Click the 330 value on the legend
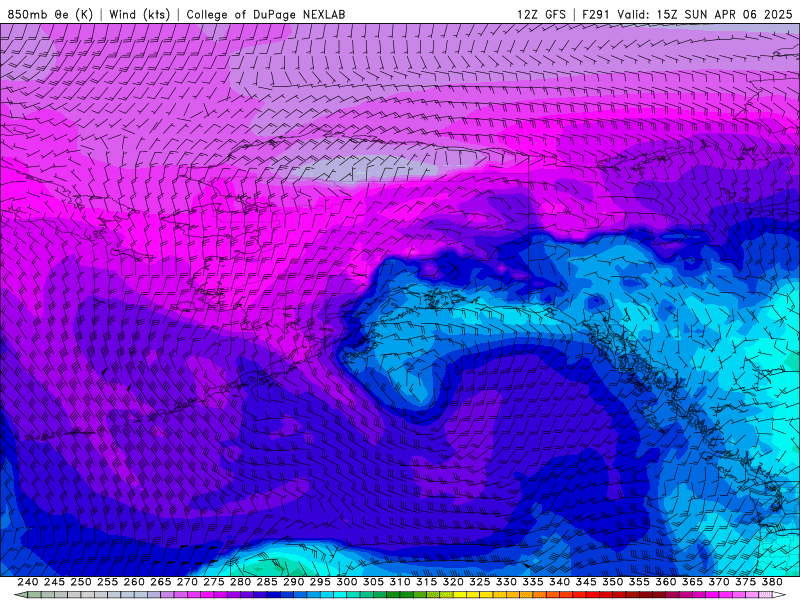The height and width of the screenshot is (600, 800). (506, 582)
